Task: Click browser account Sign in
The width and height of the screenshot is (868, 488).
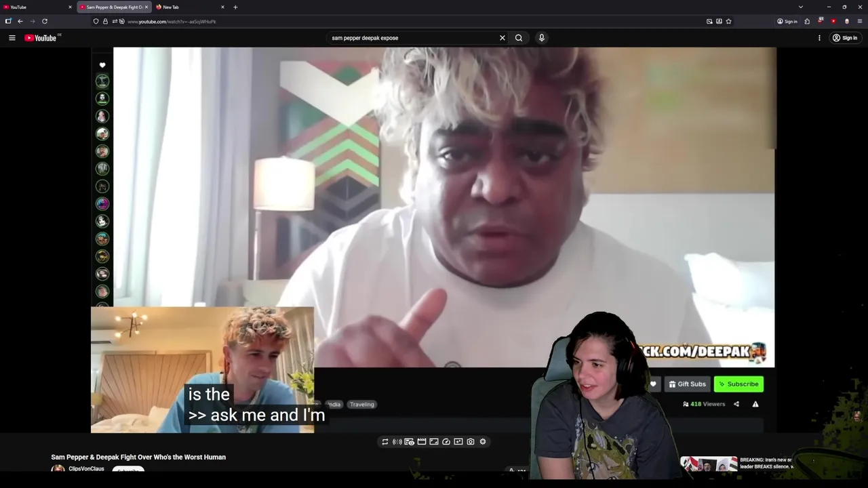Action: pos(787,21)
